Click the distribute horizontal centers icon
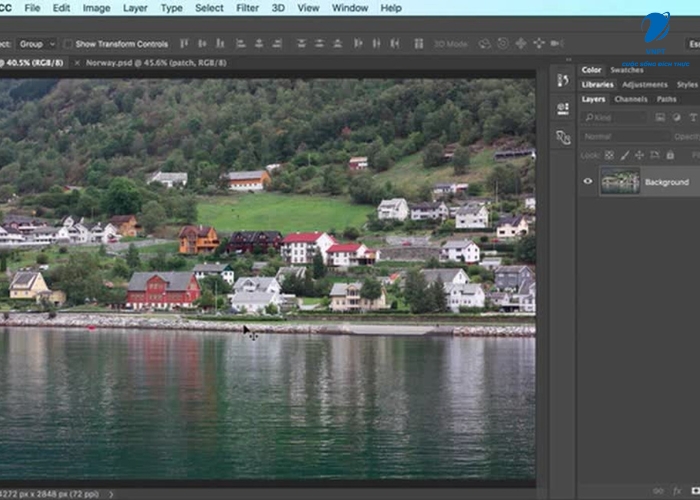The height and width of the screenshot is (500, 700). (376, 43)
